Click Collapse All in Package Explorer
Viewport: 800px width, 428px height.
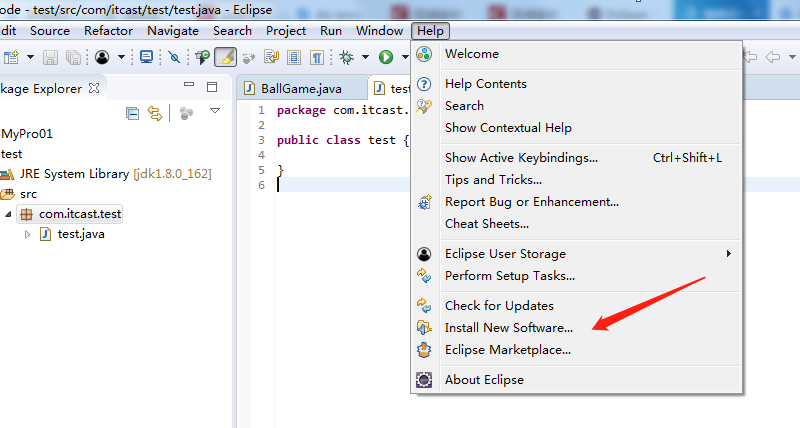coord(132,113)
